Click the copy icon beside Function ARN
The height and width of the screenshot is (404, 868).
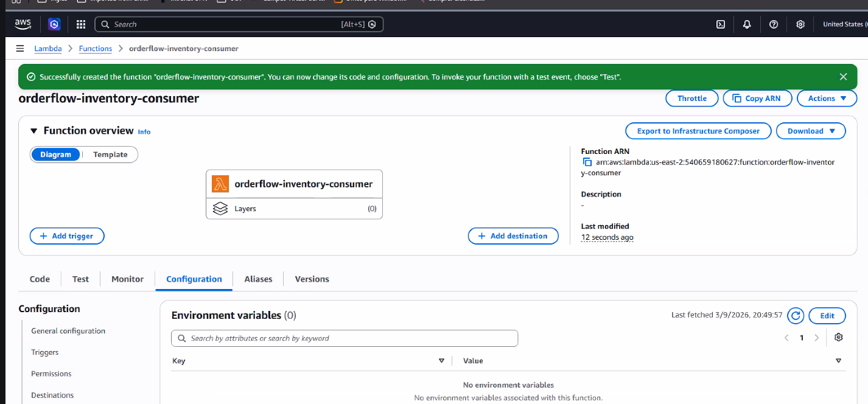coord(587,162)
